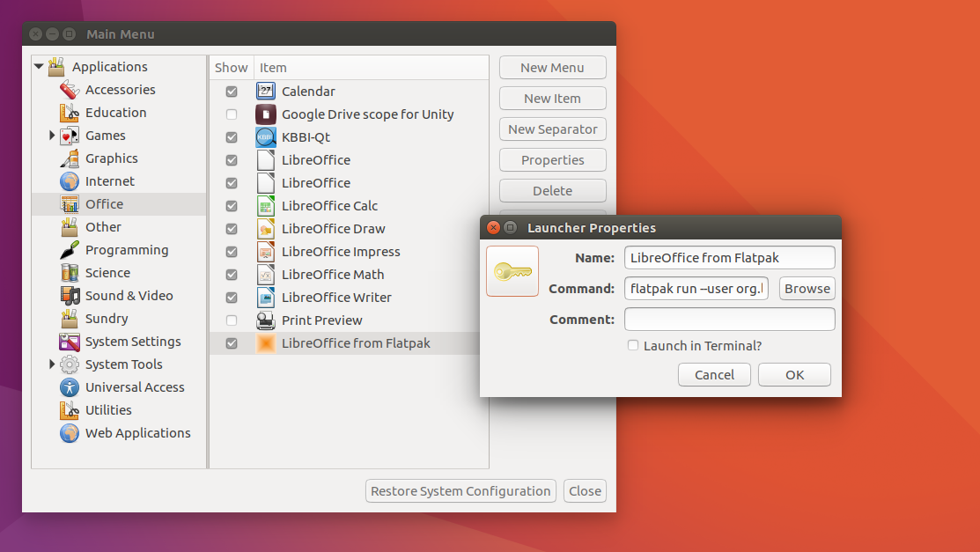Click the Science category icon

point(70,273)
